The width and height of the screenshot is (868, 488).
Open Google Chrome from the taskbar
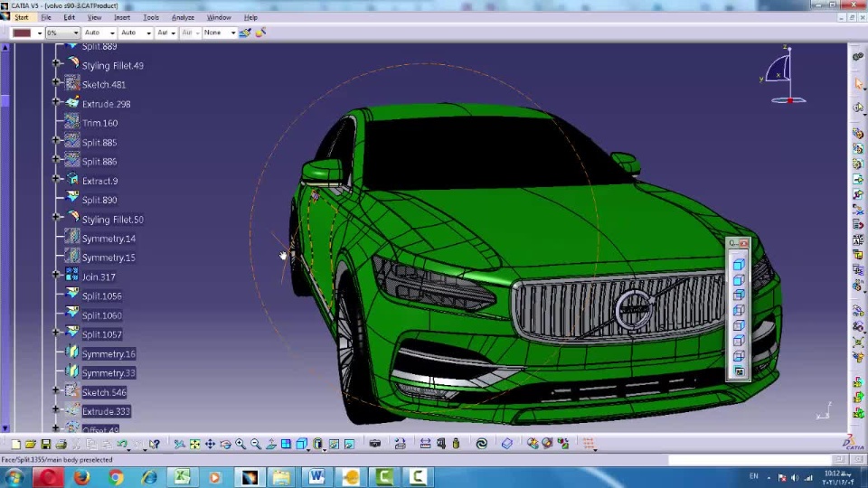click(x=116, y=477)
